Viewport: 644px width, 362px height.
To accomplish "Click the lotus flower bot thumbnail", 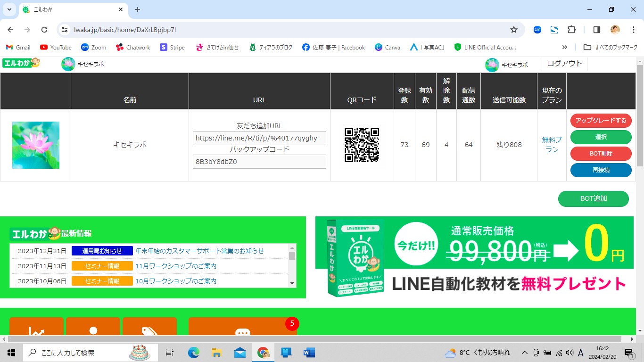I will (36, 145).
